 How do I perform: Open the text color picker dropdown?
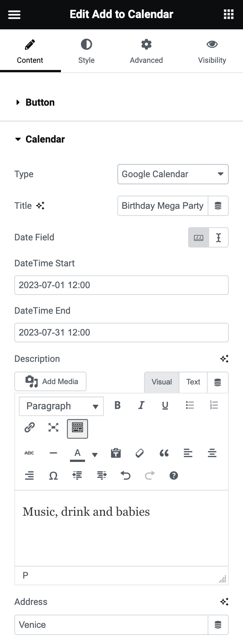point(95,454)
